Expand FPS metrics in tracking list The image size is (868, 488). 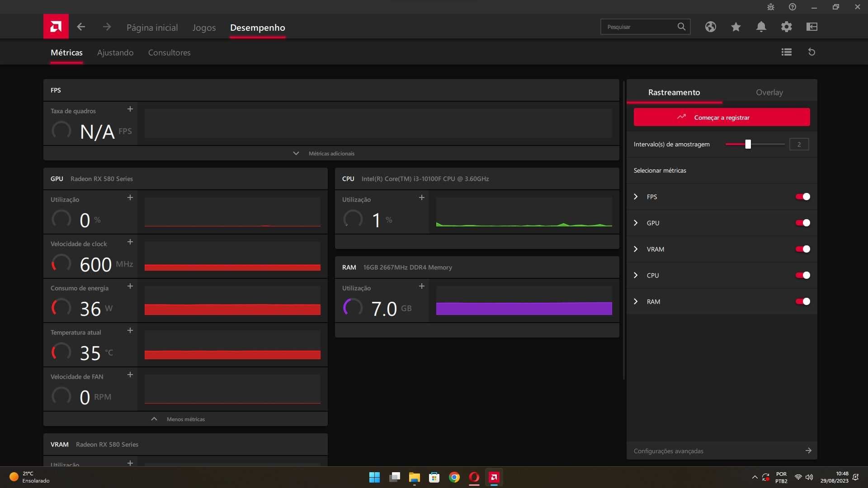click(636, 197)
